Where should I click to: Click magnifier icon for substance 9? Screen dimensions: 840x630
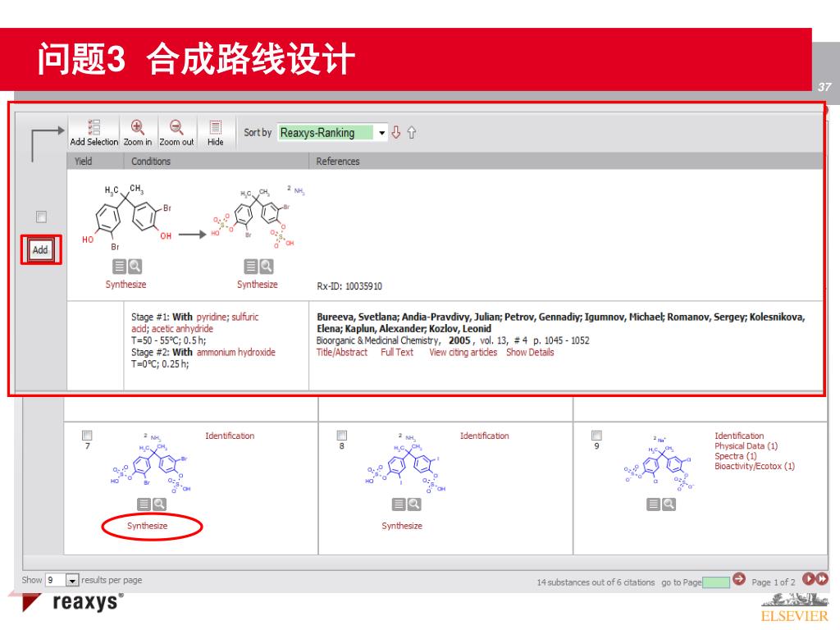(669, 504)
